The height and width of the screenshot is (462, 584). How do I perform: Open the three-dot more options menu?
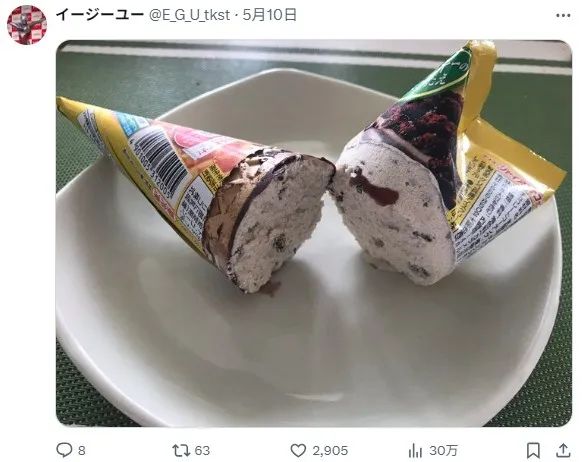pos(563,16)
